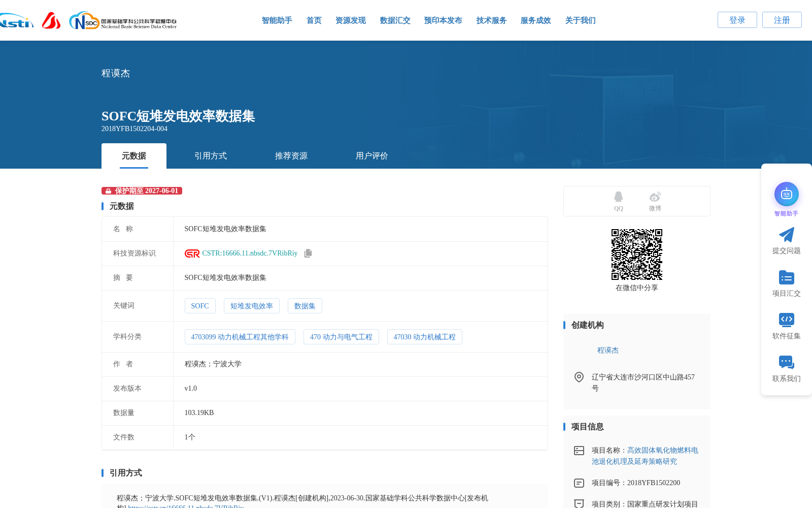812x508 pixels.
Task: Click the 4703099 动力机械工程其他学科 tag
Action: click(x=240, y=337)
